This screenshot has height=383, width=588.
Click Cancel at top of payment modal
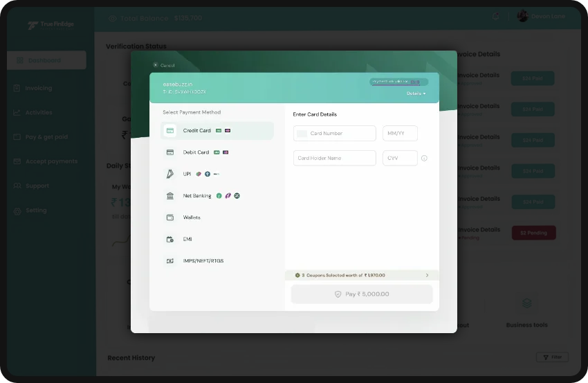pos(164,65)
